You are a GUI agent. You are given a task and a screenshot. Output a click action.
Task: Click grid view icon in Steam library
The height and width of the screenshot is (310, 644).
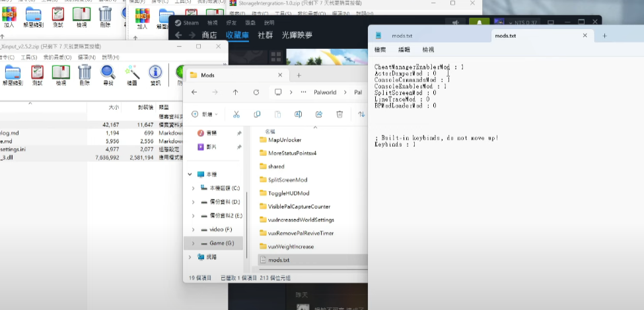(276, 57)
